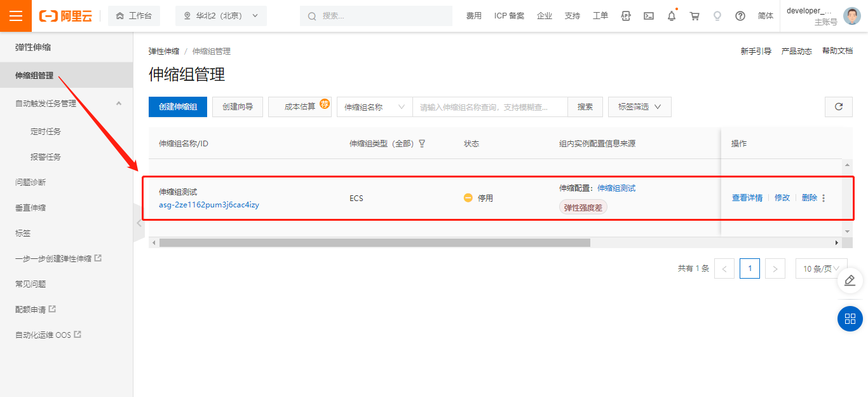The height and width of the screenshot is (397, 868).
Task: Focus the top search box
Action: pos(376,16)
